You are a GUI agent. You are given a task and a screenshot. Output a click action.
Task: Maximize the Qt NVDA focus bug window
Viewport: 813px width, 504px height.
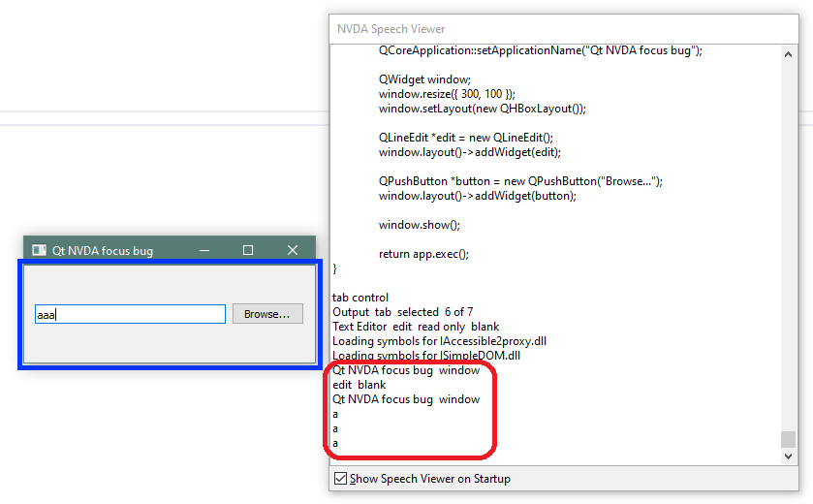tap(248, 250)
